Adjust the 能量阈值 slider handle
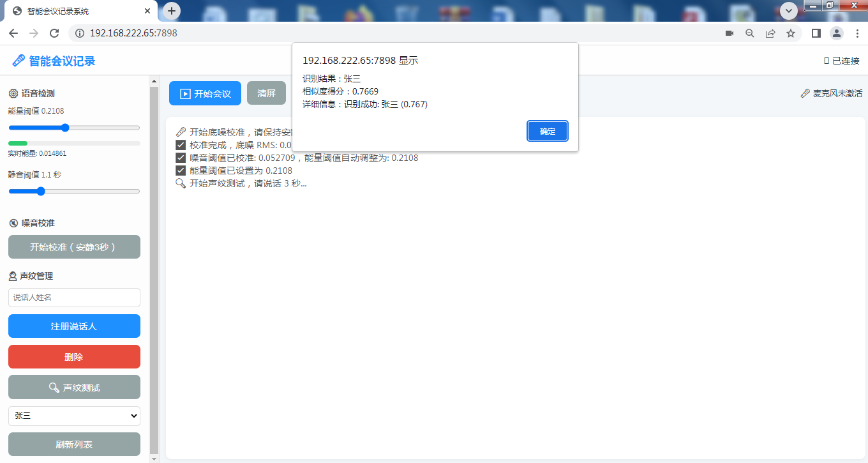Screen dimensions: 868x463 tap(65, 128)
